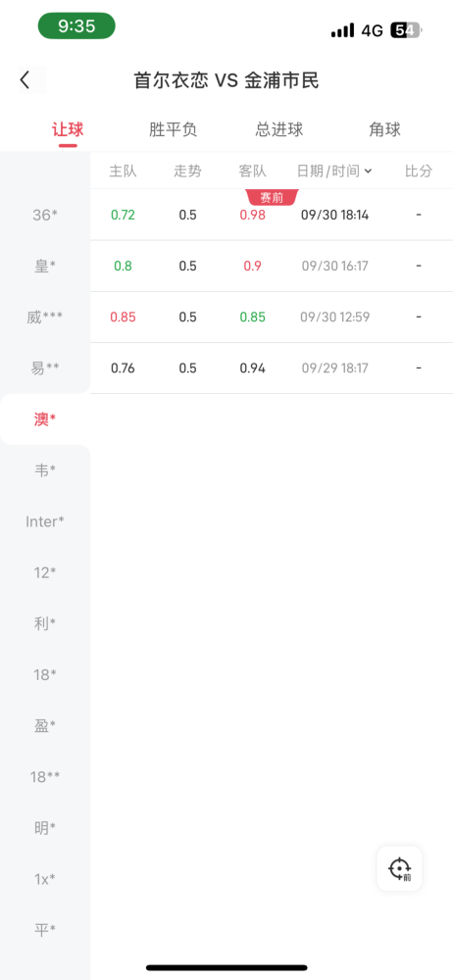Screen dimensions: 453x980
Task: Tap the back arrow icon
Action: click(x=25, y=80)
